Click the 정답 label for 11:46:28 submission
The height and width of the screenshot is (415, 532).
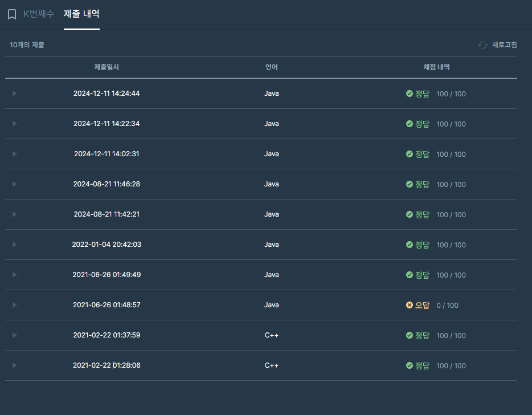tap(422, 184)
